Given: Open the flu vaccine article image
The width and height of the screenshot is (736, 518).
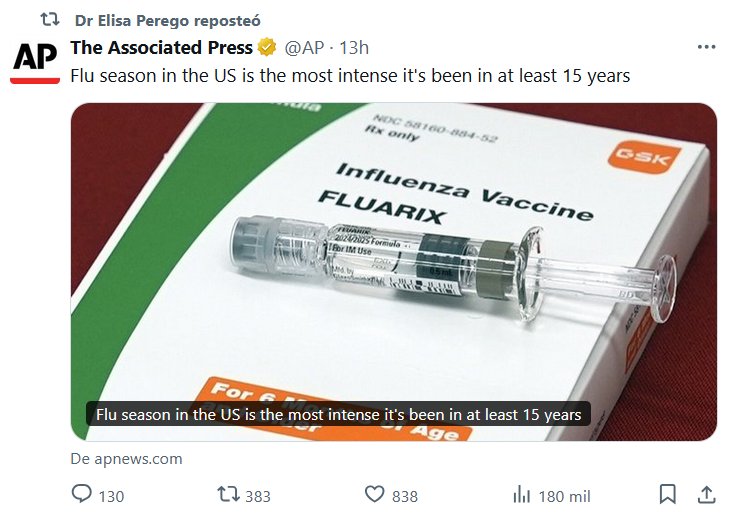Looking at the screenshot, I should coord(393,250).
